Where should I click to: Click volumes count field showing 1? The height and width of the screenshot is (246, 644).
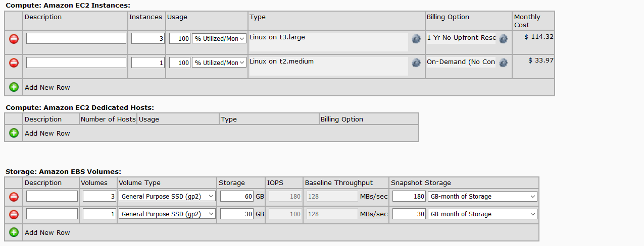(100, 214)
